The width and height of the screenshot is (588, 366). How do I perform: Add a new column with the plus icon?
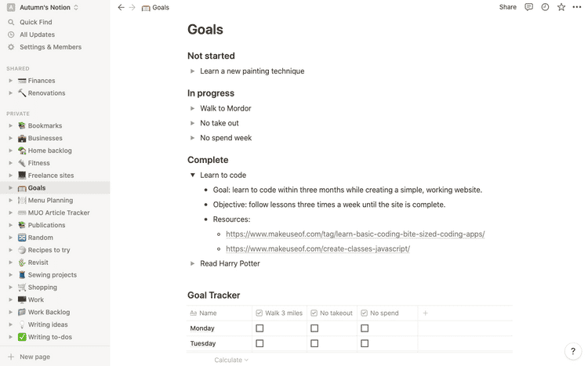click(x=426, y=313)
